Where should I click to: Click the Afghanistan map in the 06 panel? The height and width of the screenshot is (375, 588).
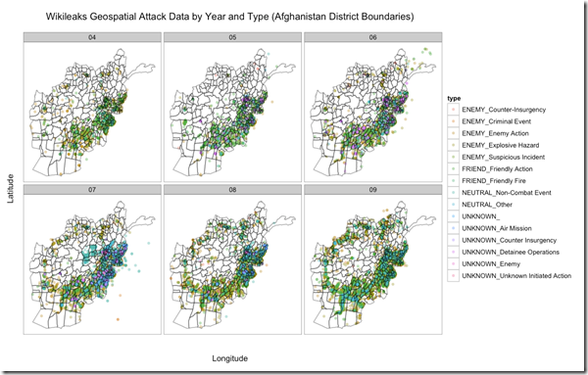tap(372, 112)
